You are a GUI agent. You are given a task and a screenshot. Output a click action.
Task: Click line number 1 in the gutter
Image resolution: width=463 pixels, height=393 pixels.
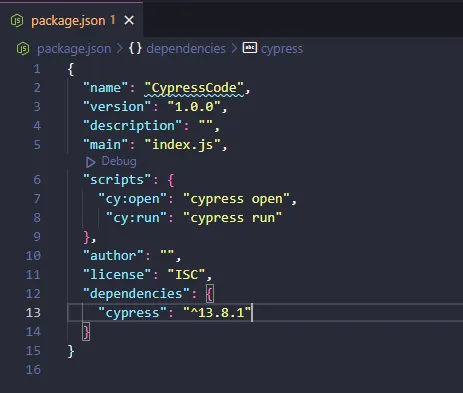(37, 69)
